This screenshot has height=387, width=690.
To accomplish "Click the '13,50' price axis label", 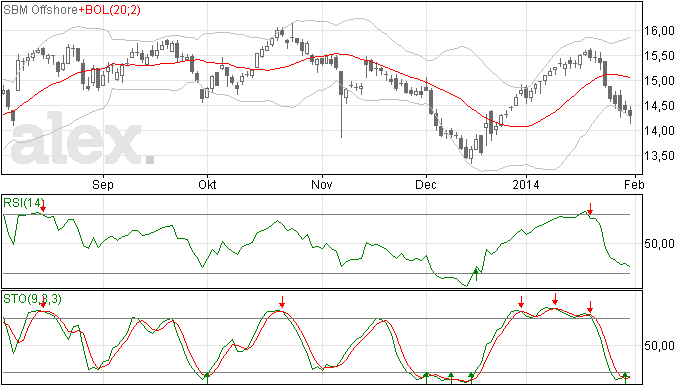I will 659,156.
